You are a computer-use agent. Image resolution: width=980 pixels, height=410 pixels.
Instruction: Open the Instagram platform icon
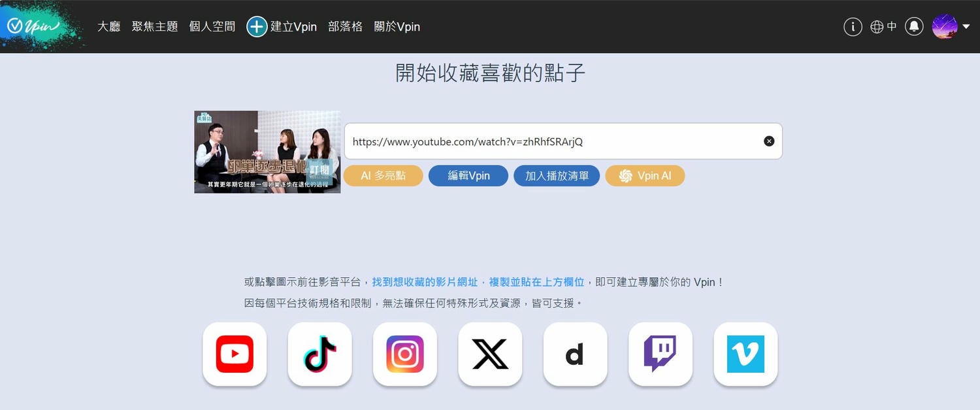click(x=405, y=354)
